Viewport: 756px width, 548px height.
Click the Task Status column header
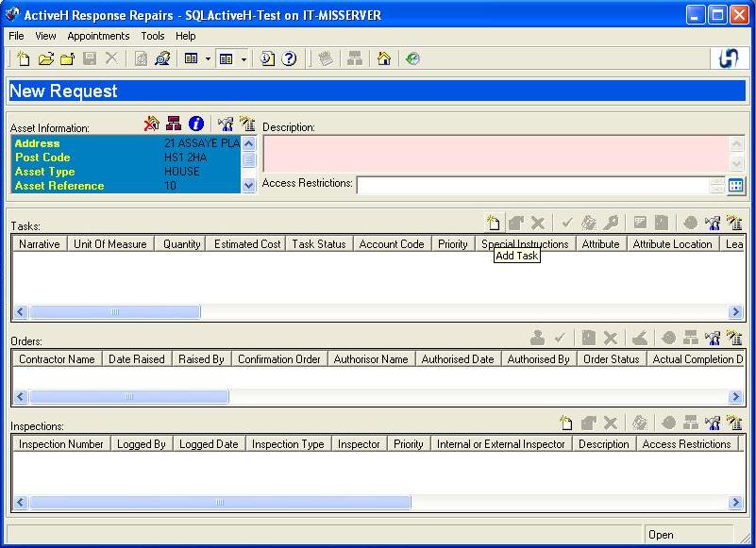click(319, 244)
